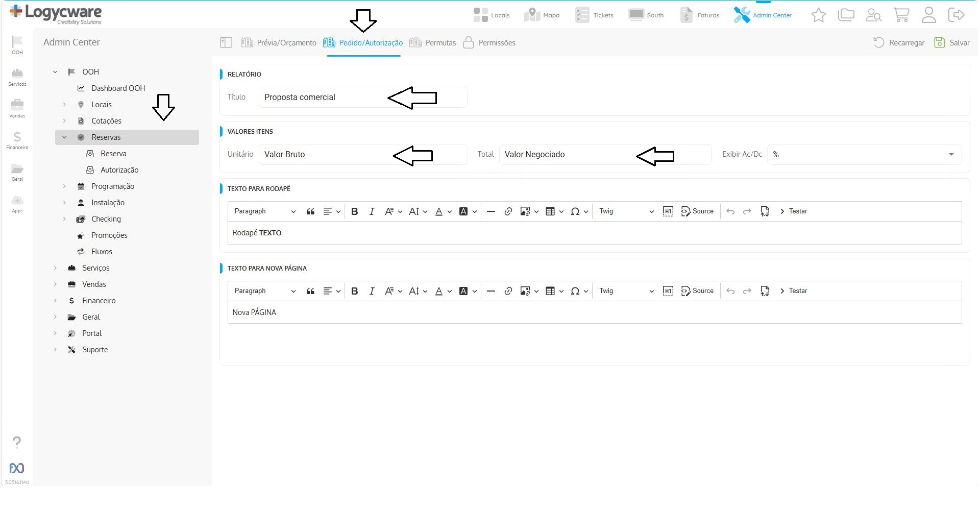Click the Título input field
This screenshot has height=509, width=980.
[x=362, y=98]
